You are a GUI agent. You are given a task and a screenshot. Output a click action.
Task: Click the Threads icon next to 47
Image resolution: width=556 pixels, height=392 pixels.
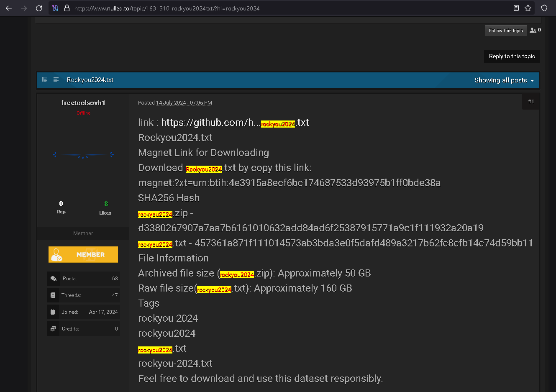pyautogui.click(x=53, y=295)
